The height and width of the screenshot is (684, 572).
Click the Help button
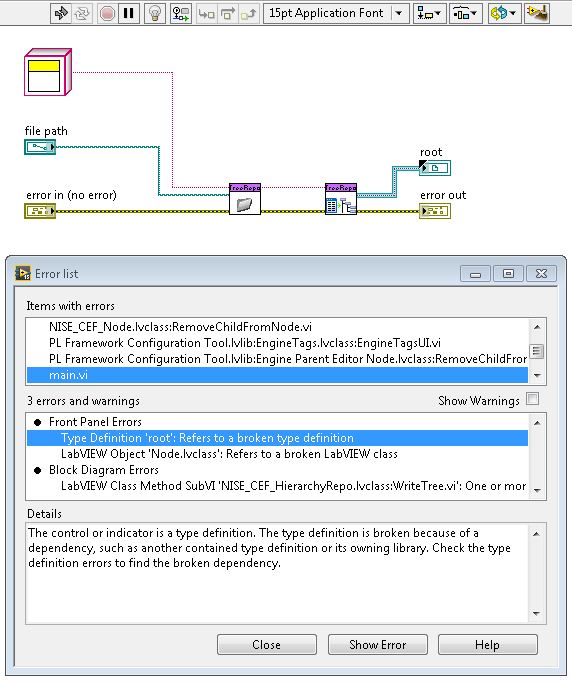click(487, 644)
